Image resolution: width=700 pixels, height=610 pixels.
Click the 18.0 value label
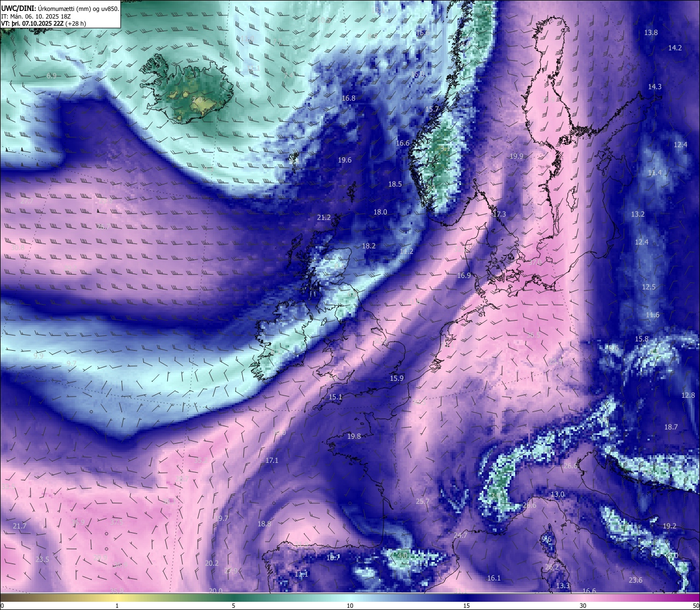point(380,212)
